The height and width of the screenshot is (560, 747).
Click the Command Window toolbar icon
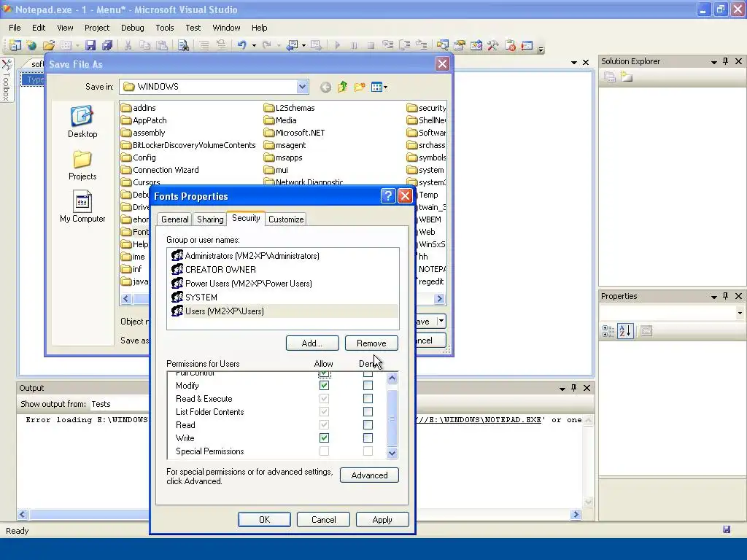coord(527,45)
